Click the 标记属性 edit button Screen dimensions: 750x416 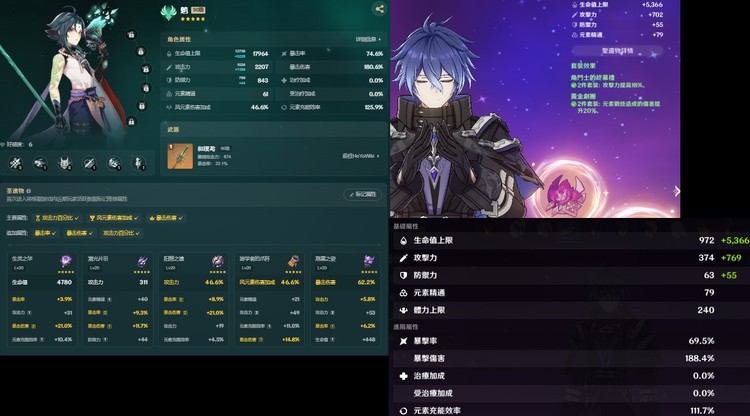pyautogui.click(x=363, y=194)
